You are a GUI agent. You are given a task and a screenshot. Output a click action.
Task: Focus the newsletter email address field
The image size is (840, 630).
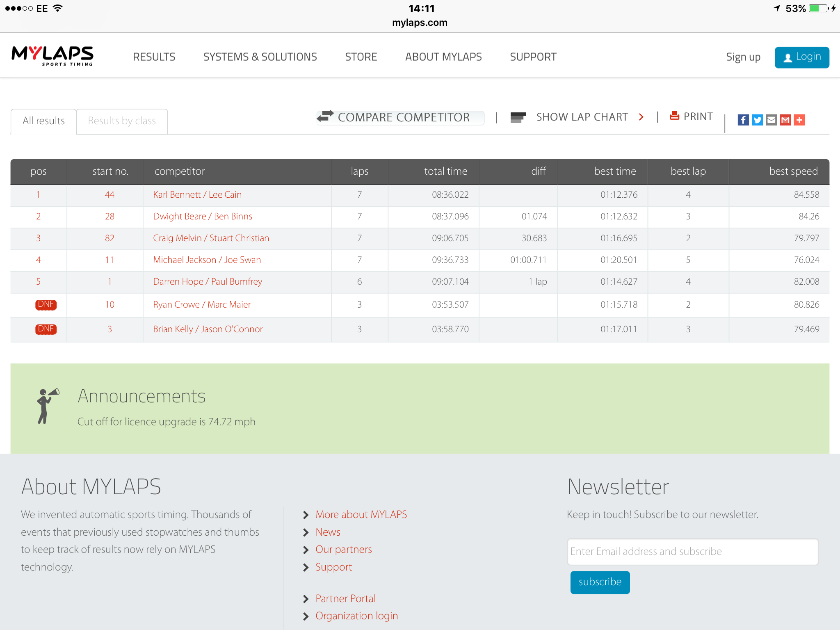click(x=693, y=552)
